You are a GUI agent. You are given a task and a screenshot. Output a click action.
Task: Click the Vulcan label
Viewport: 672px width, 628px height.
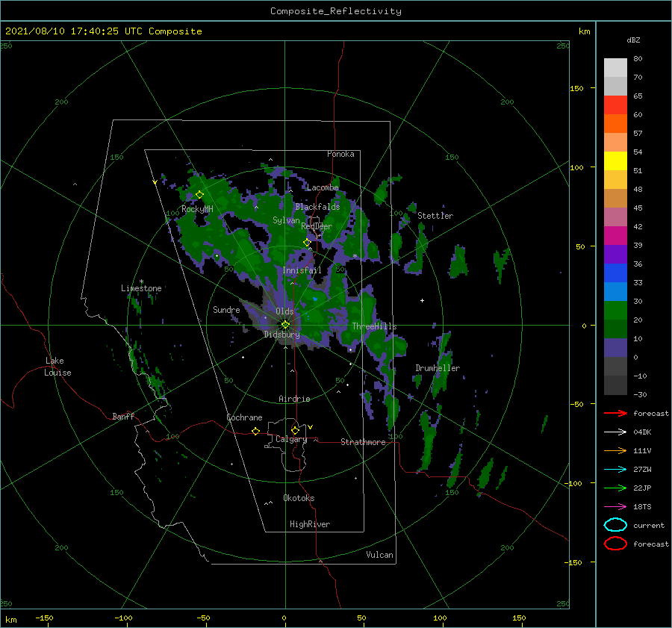pyautogui.click(x=379, y=555)
